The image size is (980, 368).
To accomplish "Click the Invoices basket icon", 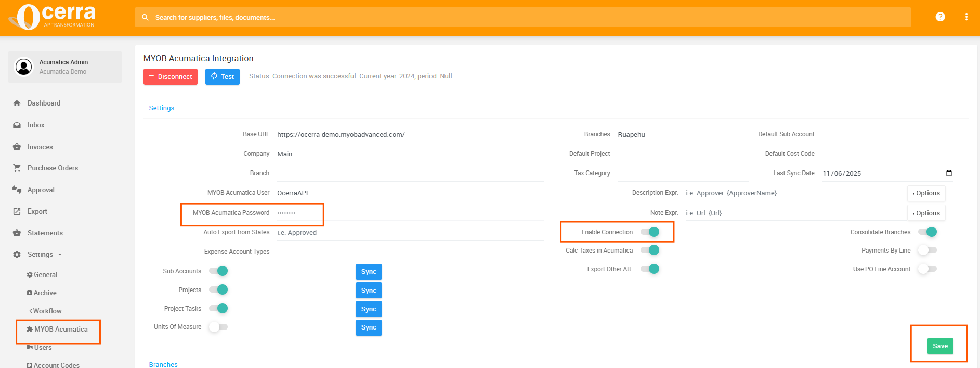I will click(17, 147).
